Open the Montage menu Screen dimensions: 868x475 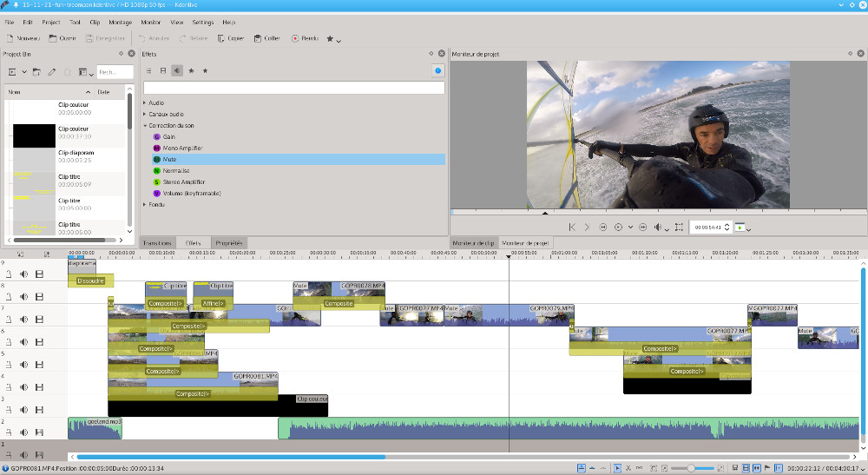coord(120,23)
